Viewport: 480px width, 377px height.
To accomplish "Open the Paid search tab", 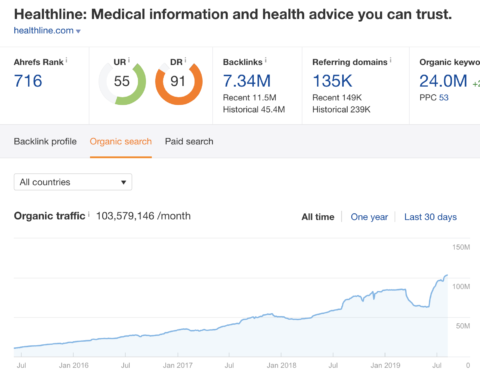I will point(189,142).
